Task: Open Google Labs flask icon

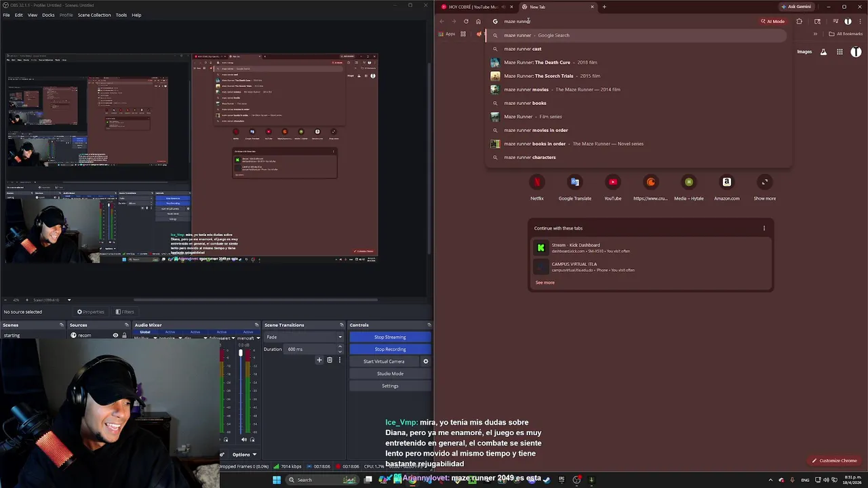Action: coord(823,52)
